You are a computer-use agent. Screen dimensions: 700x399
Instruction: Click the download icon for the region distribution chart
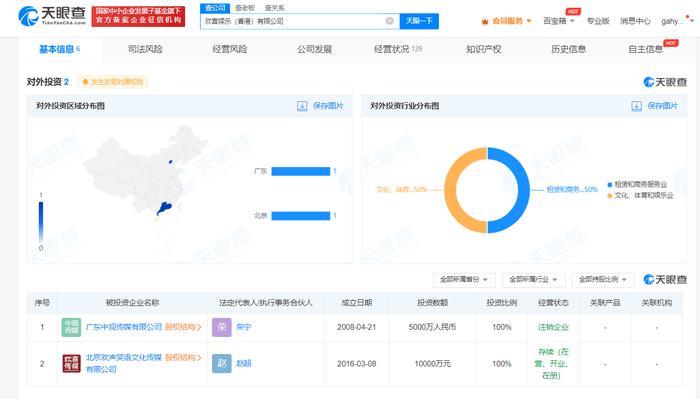coord(302,106)
